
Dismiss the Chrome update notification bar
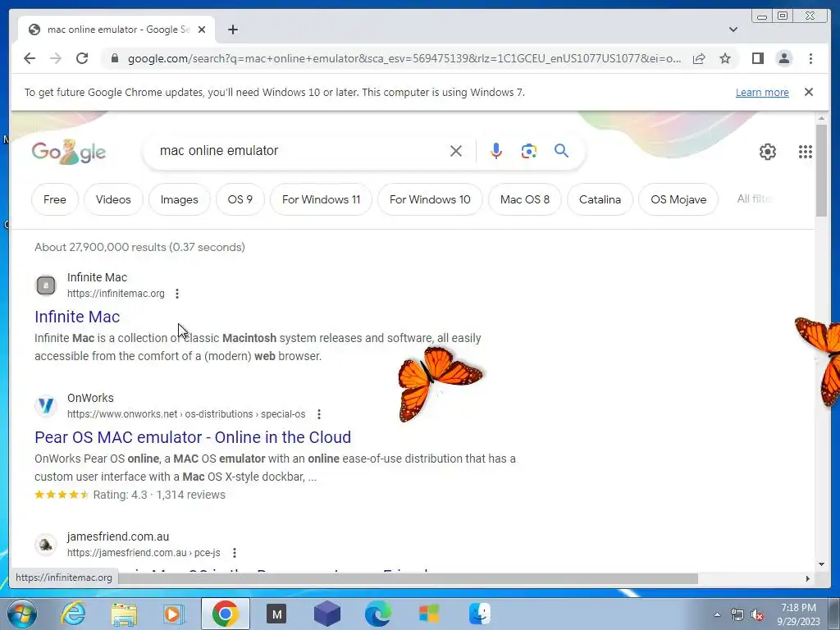coord(808,92)
